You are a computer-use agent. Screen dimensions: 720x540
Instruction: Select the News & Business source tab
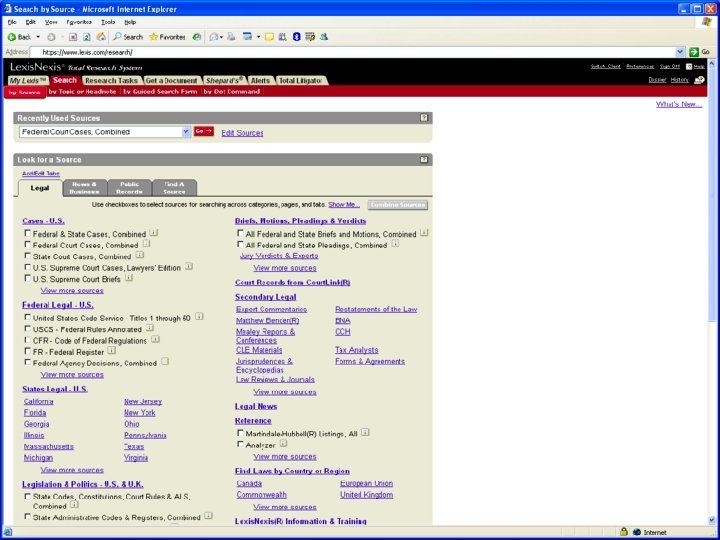click(x=85, y=188)
